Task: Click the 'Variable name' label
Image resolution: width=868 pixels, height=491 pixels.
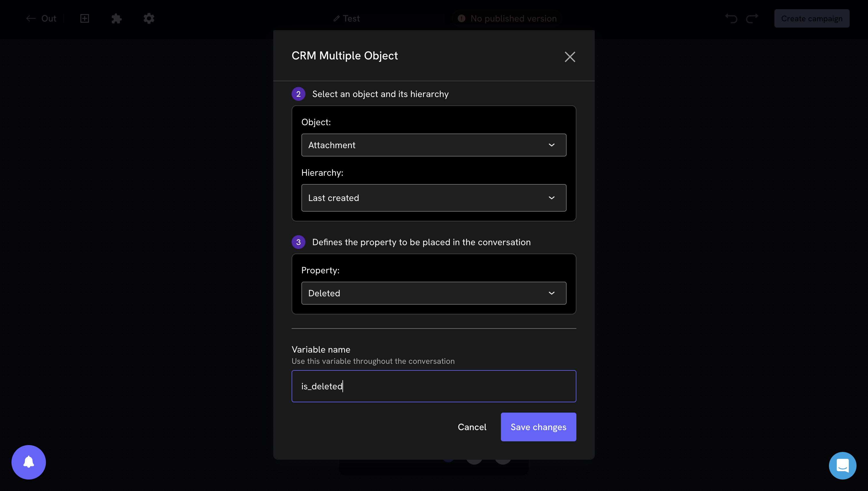Action: coord(321,349)
